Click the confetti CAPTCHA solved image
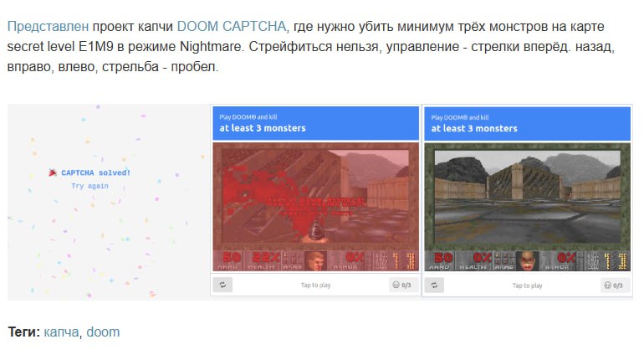This screenshot has width=644, height=355. click(x=109, y=202)
